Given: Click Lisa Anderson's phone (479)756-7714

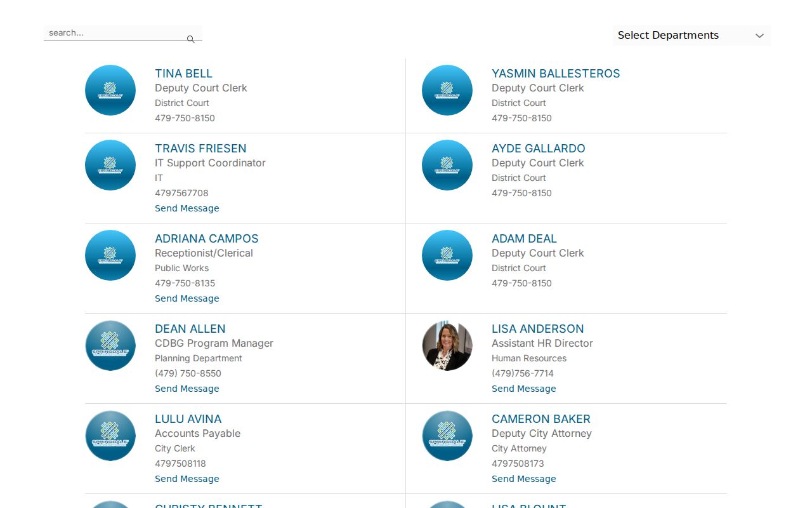Looking at the screenshot, I should [523, 373].
